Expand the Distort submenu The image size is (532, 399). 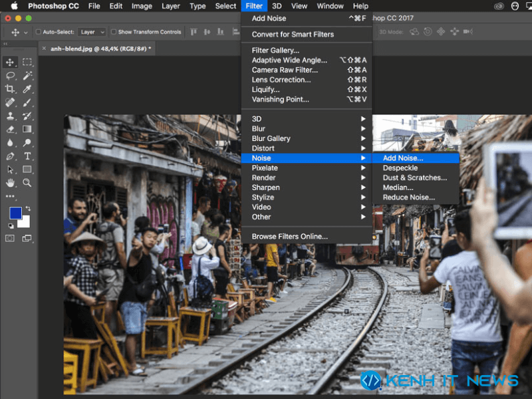point(307,148)
